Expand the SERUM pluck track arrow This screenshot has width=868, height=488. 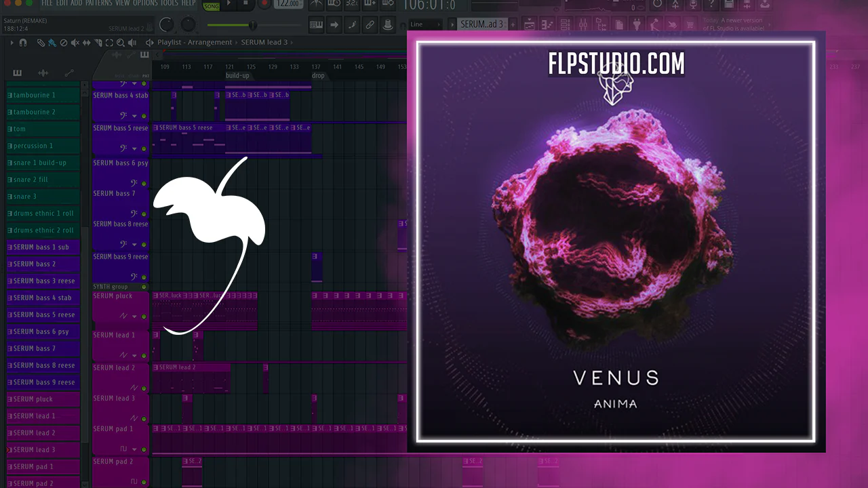[x=135, y=317]
